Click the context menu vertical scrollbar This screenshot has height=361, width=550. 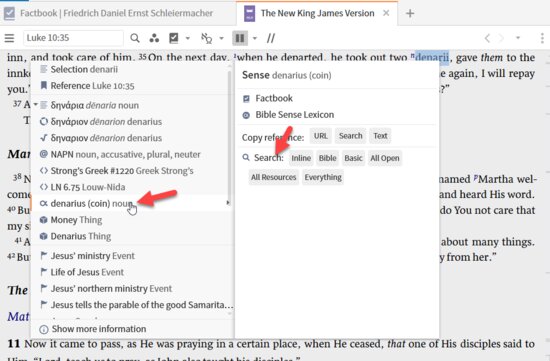230,137
